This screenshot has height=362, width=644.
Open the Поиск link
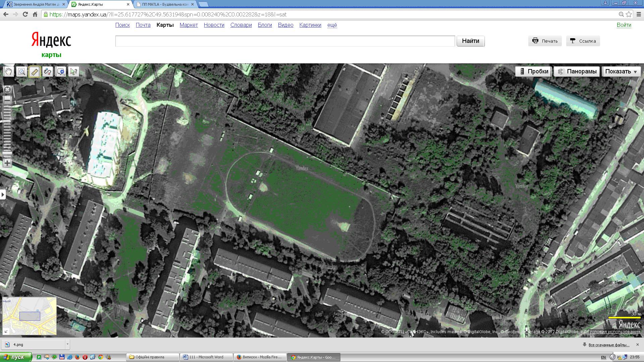click(122, 25)
